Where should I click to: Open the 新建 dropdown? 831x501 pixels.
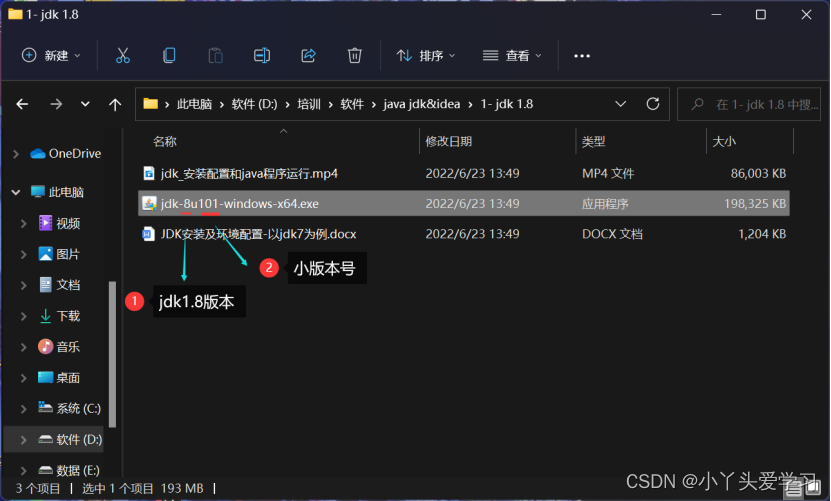tap(51, 56)
